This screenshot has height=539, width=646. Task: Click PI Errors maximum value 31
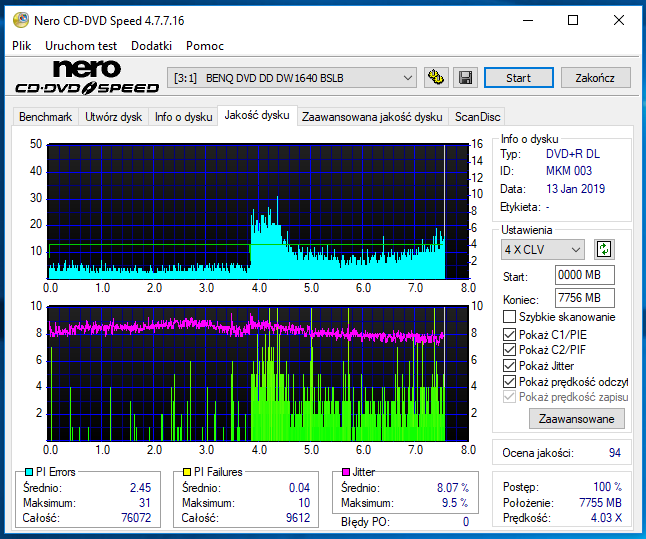pyautogui.click(x=145, y=503)
